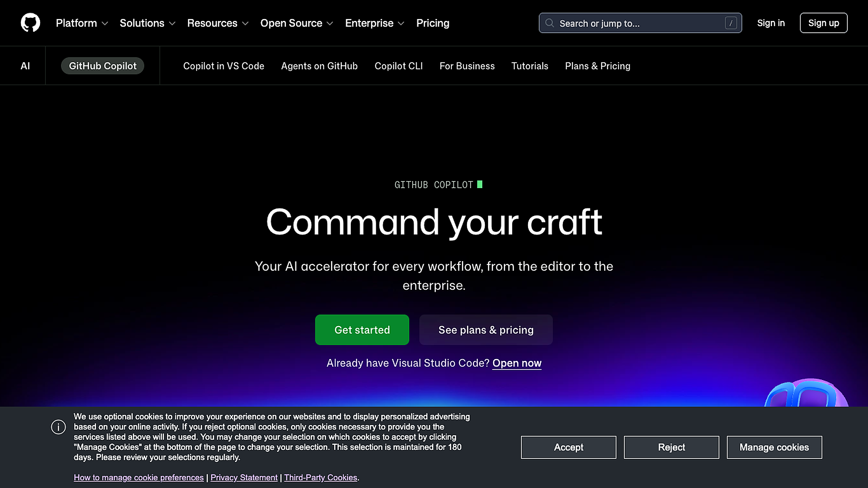Image resolution: width=868 pixels, height=488 pixels.
Task: Click the cookie banner info icon
Action: [x=58, y=427]
